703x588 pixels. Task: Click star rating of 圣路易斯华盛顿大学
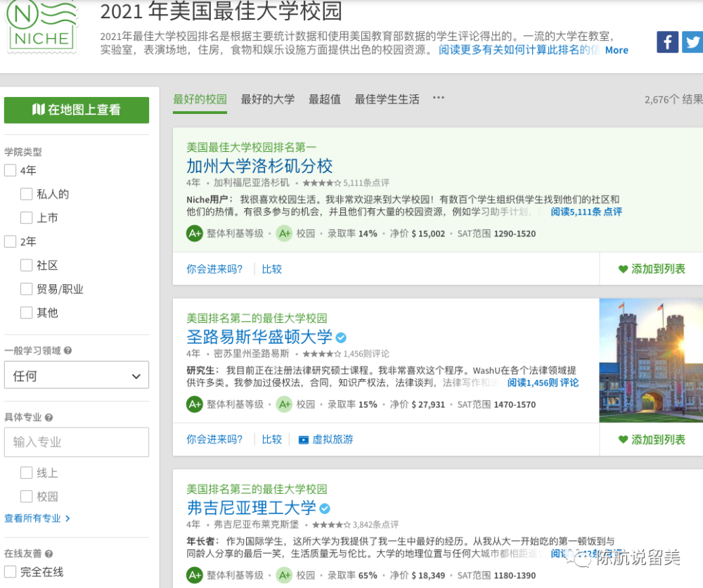click(x=322, y=354)
